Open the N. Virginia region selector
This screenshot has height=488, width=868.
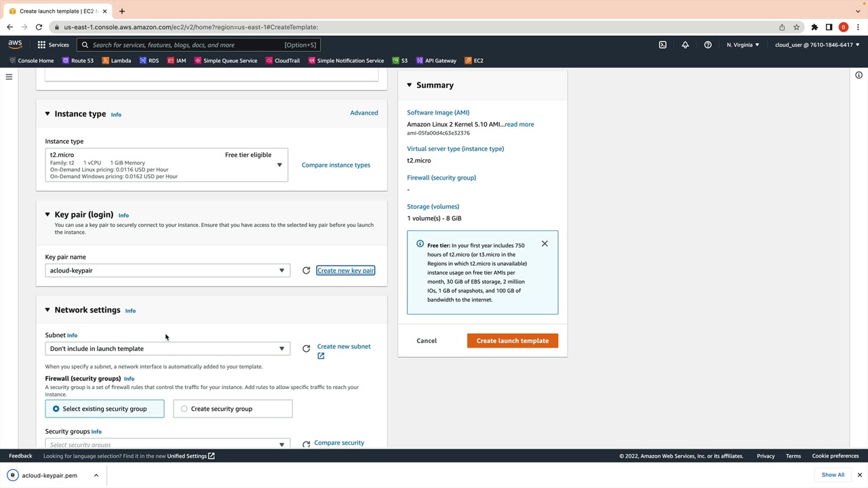tap(743, 45)
